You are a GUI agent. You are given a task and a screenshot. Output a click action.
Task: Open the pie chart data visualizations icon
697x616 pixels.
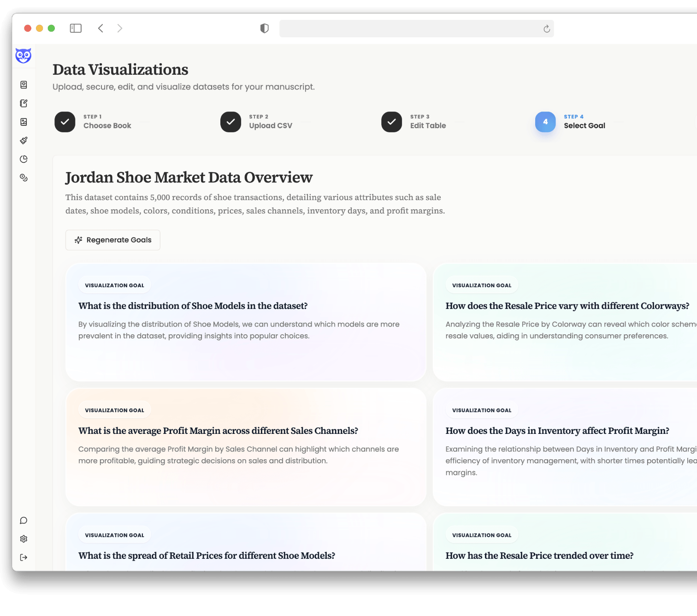(24, 159)
